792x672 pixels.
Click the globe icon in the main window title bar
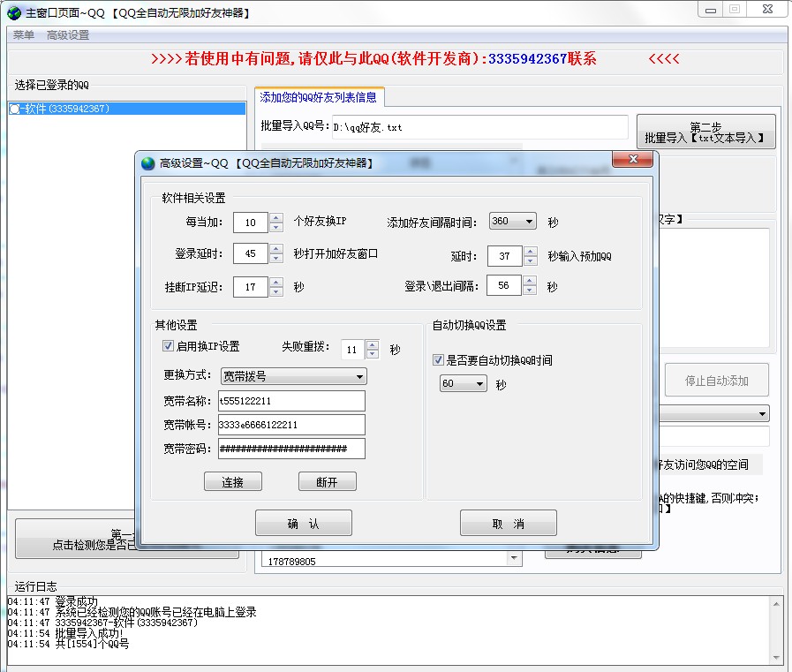pyautogui.click(x=14, y=12)
